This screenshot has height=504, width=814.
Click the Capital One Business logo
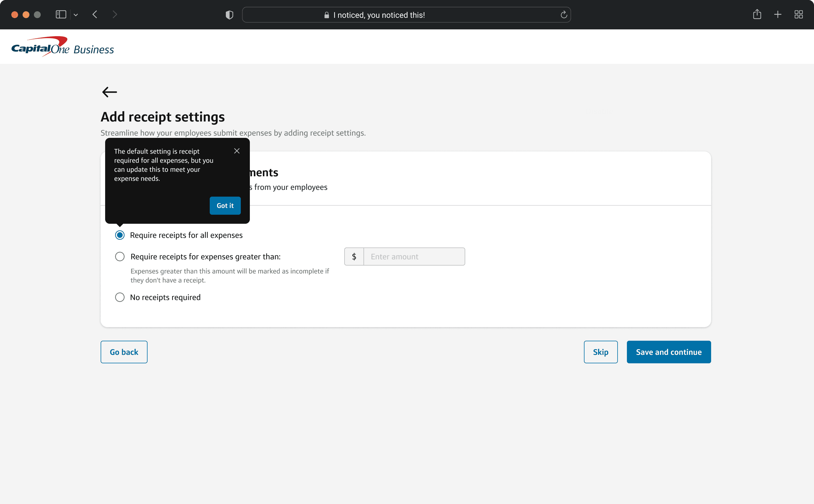63,47
